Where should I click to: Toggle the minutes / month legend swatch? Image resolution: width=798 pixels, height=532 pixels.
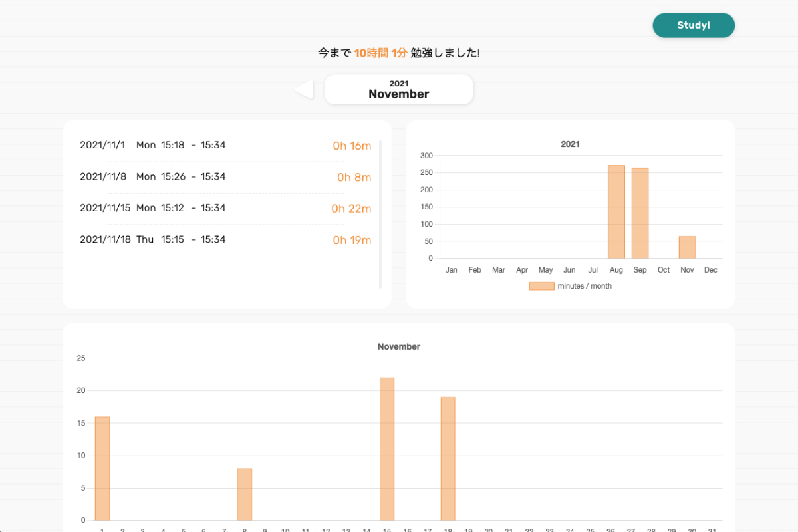pos(541,286)
